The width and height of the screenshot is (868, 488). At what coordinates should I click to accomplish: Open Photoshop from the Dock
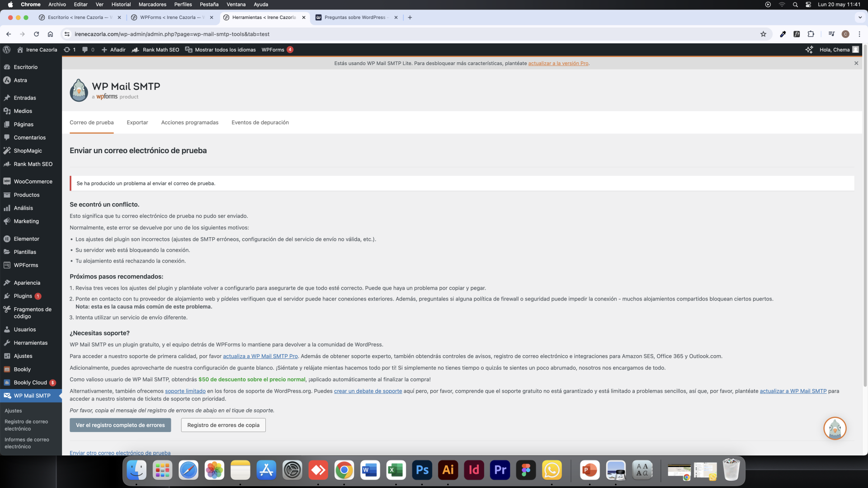coord(422,470)
